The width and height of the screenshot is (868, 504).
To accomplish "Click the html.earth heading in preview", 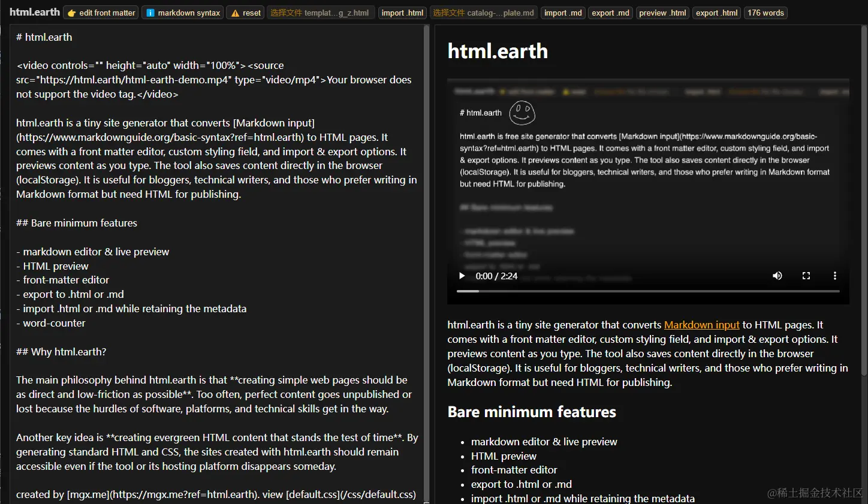I will tap(498, 51).
